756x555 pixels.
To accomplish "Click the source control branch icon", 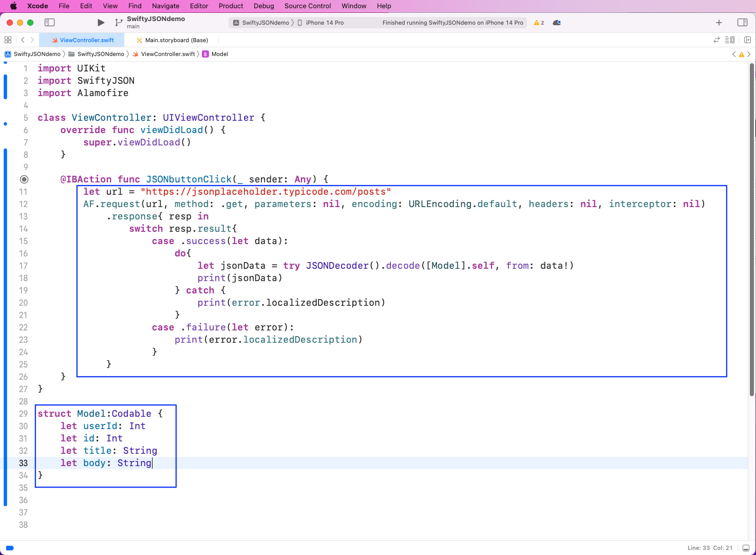I will [119, 23].
